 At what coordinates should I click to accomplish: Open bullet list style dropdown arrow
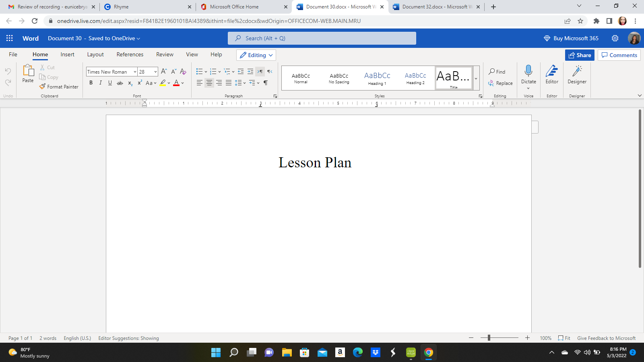[x=206, y=72]
